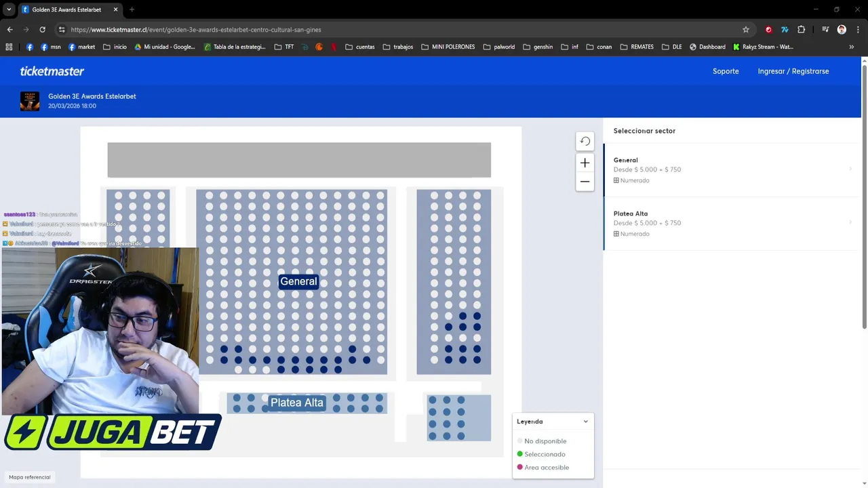This screenshot has width=868, height=488.
Task: Open the first Facebook bookmark icon
Action: (x=30, y=47)
